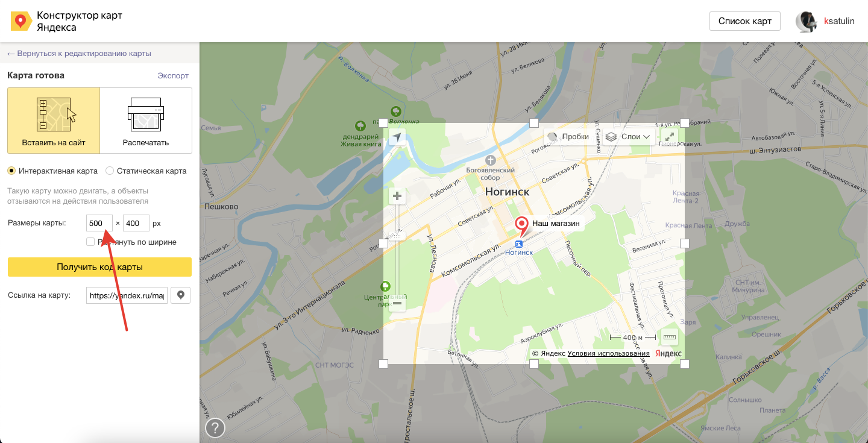The width and height of the screenshot is (868, 443).
Task: Toggle the Пробки traffic button
Action: point(568,137)
